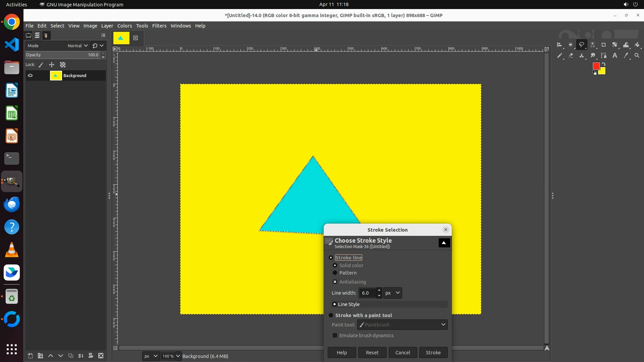Expand the Line Style section
This screenshot has height=362, width=644.
pos(334,304)
